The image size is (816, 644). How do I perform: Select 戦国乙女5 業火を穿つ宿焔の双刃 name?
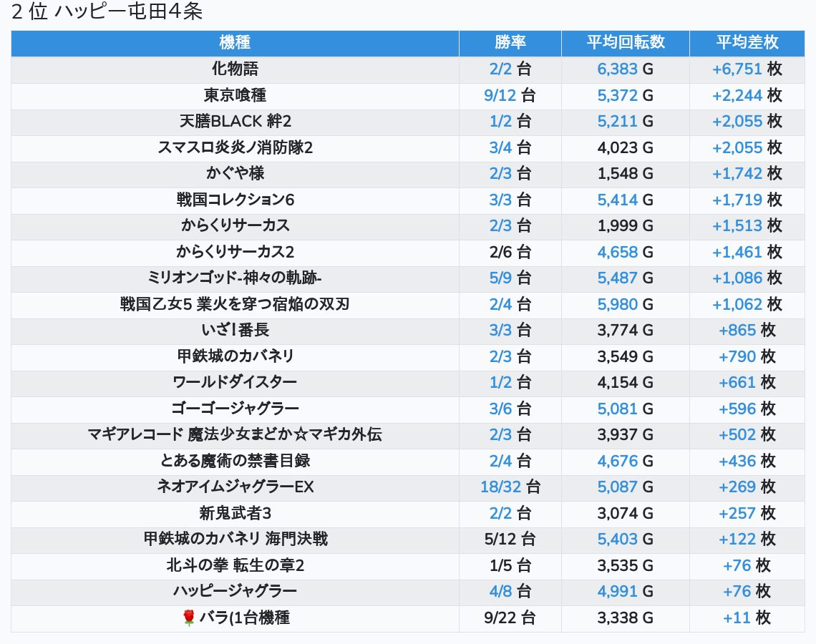[235, 304]
